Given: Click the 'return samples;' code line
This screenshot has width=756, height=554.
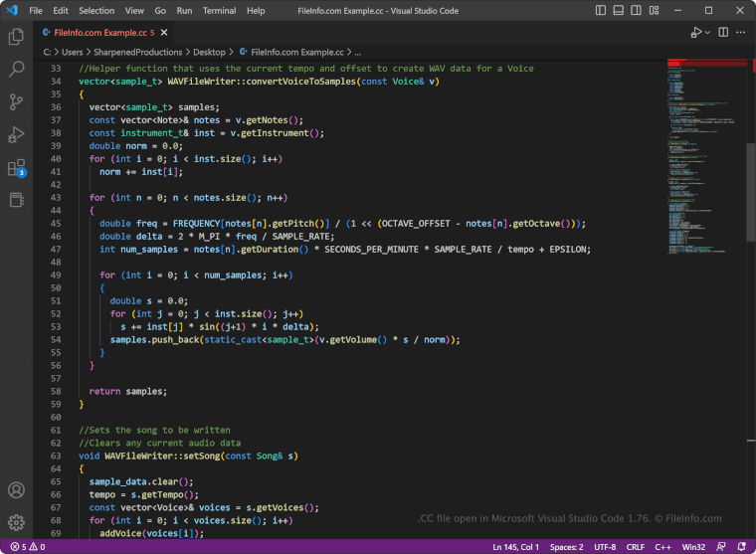Looking at the screenshot, I should [128, 391].
